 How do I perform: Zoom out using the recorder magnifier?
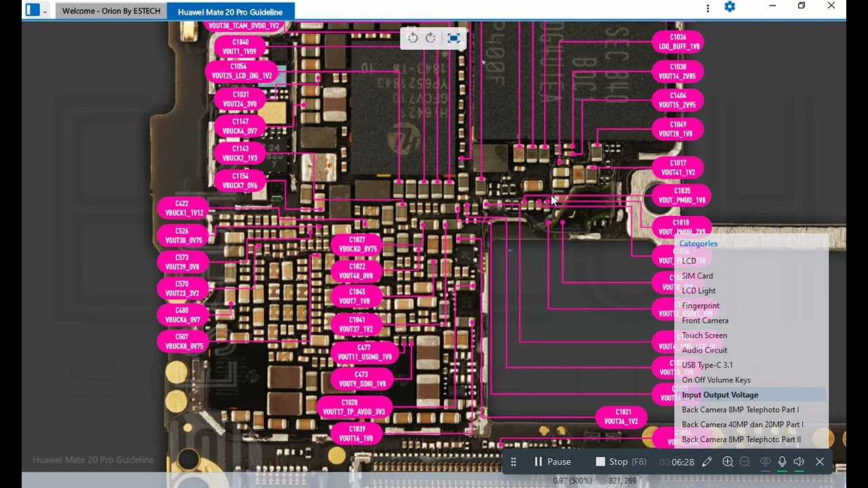pos(745,462)
